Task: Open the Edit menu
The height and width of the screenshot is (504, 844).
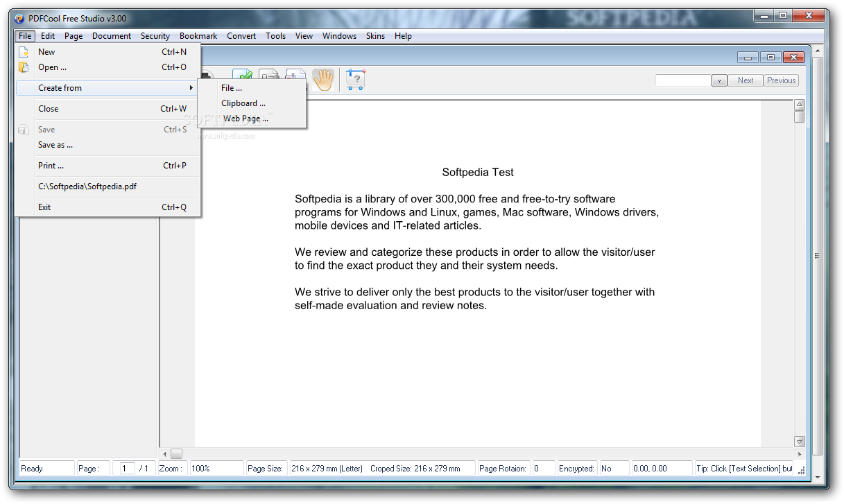Action: click(48, 36)
